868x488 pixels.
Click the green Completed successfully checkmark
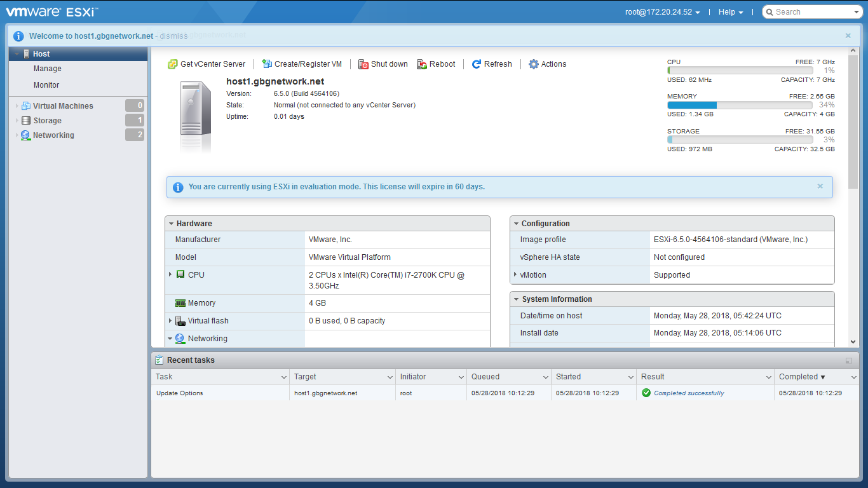pyautogui.click(x=646, y=393)
